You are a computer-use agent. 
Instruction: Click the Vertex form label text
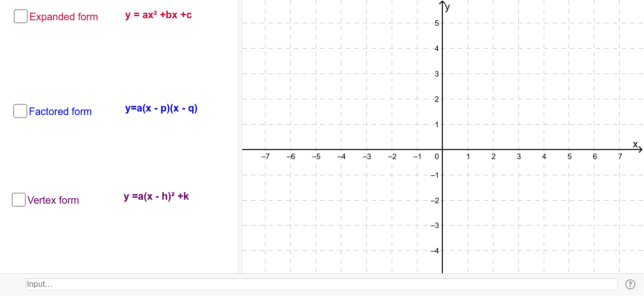point(53,200)
